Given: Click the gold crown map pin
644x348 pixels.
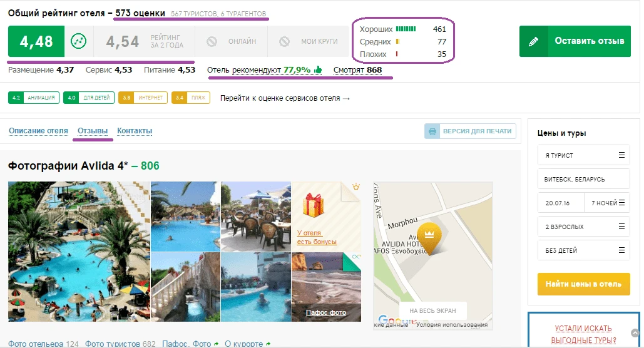Looking at the screenshot, I should (429, 238).
